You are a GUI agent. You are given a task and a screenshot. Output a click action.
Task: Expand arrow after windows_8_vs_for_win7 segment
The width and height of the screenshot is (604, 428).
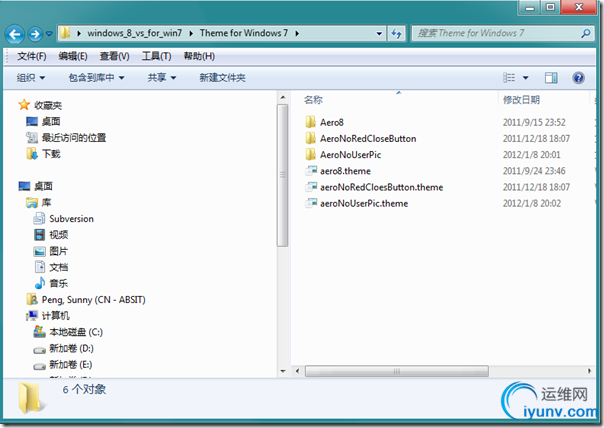(191, 34)
